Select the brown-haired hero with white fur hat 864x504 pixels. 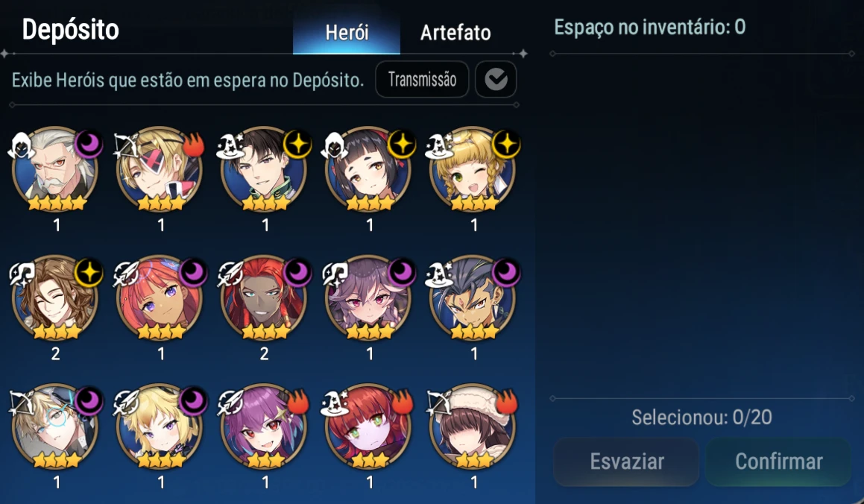tap(473, 426)
